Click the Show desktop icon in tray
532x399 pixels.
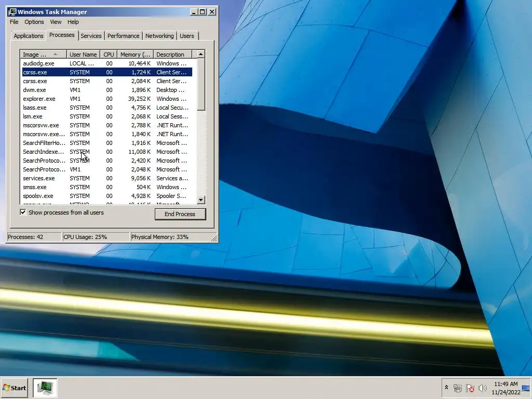pyautogui.click(x=526, y=388)
